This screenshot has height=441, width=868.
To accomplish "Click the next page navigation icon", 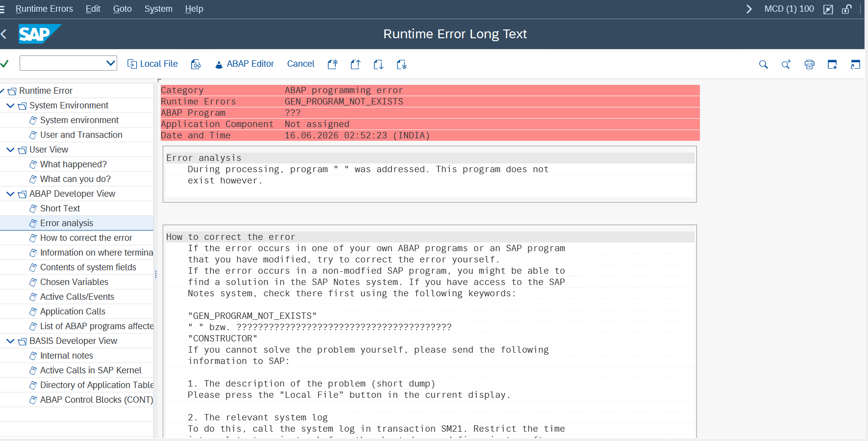I will 378,64.
